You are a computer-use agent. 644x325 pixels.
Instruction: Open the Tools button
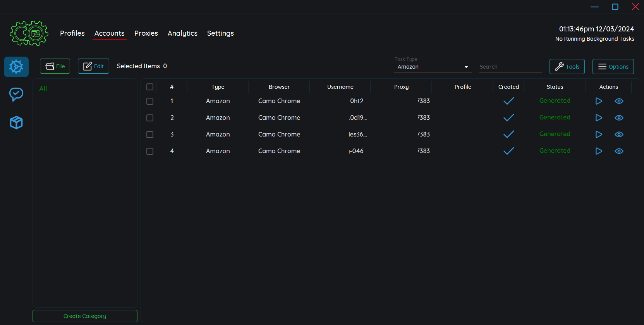(x=567, y=66)
